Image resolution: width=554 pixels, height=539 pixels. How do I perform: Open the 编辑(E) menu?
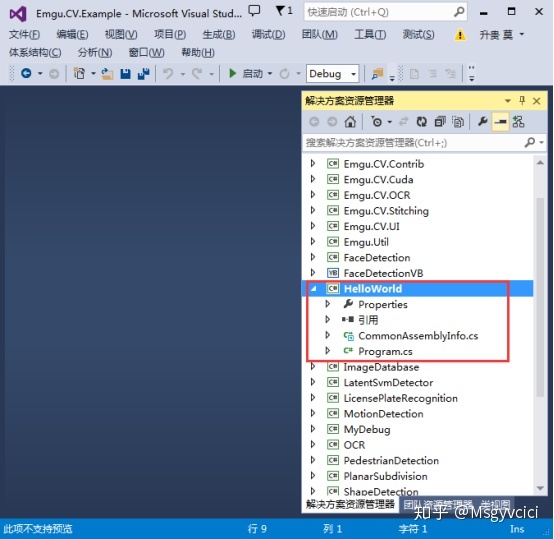(72, 35)
